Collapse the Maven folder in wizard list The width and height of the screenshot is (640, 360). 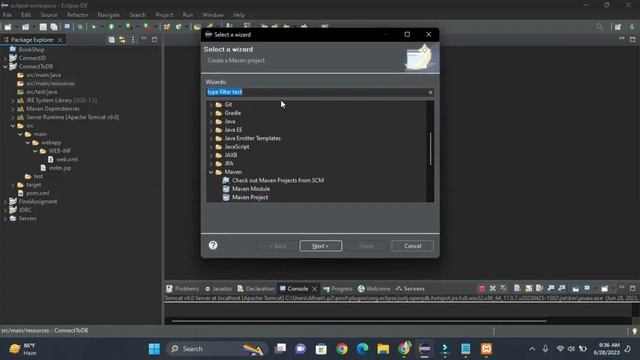tap(211, 172)
